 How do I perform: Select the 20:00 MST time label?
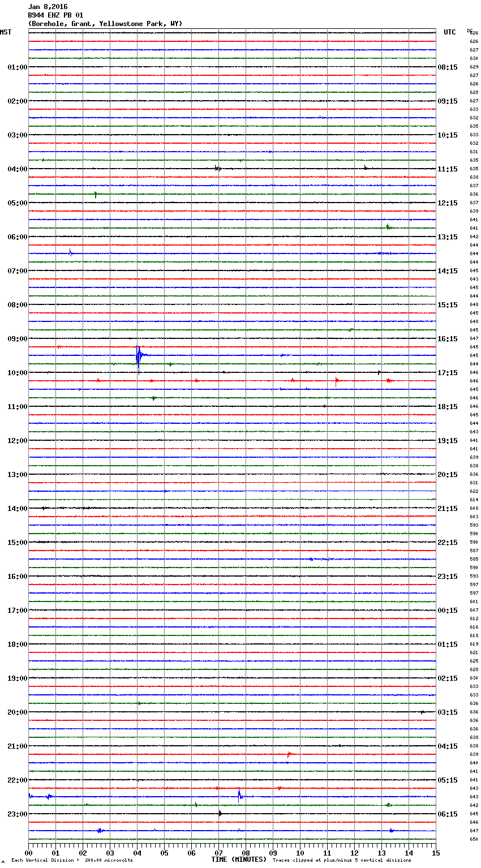[18, 712]
